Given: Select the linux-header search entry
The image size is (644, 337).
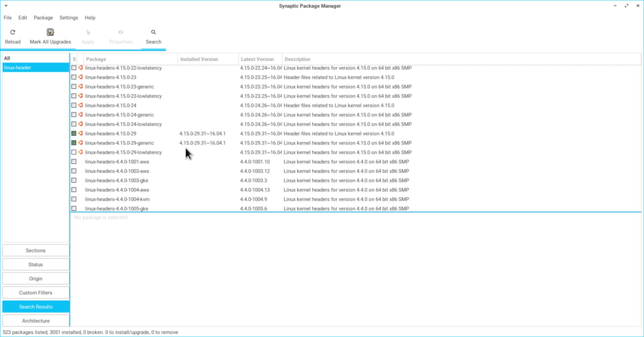Looking at the screenshot, I should pos(36,68).
